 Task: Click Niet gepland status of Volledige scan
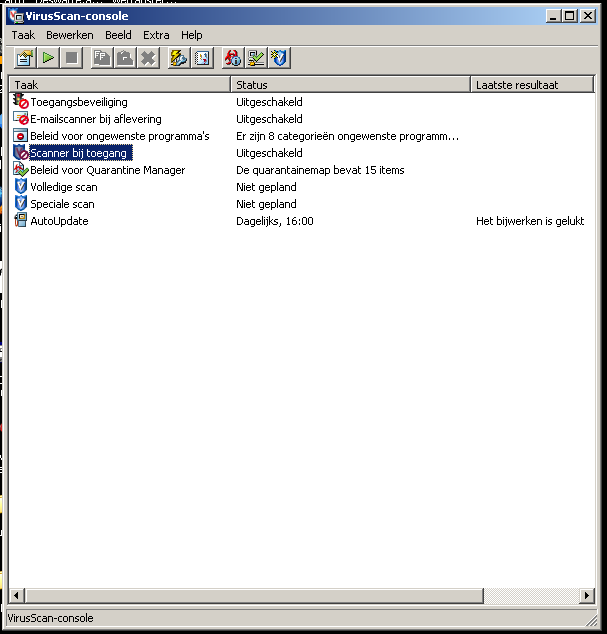click(x=266, y=187)
